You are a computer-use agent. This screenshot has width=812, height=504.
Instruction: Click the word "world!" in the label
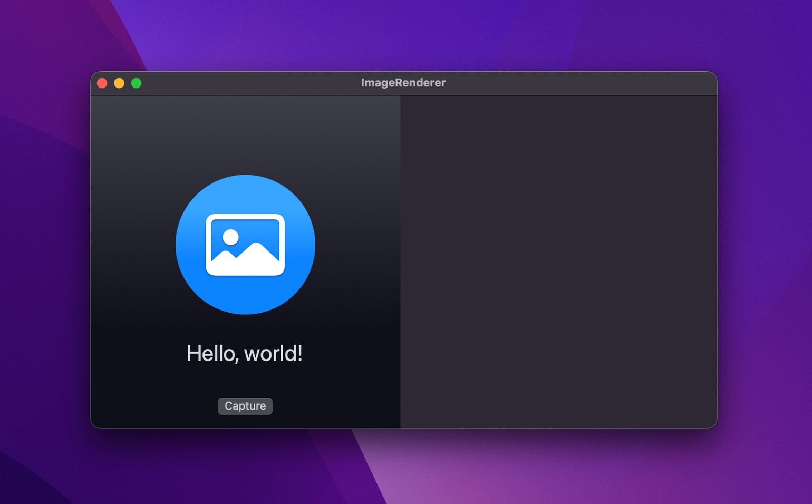274,353
